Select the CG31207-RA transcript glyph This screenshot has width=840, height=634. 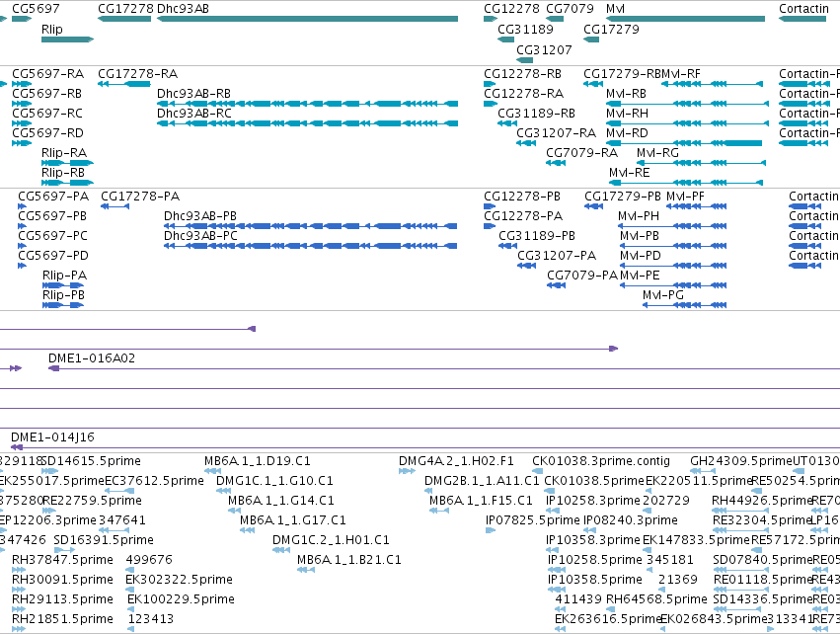pos(526,143)
